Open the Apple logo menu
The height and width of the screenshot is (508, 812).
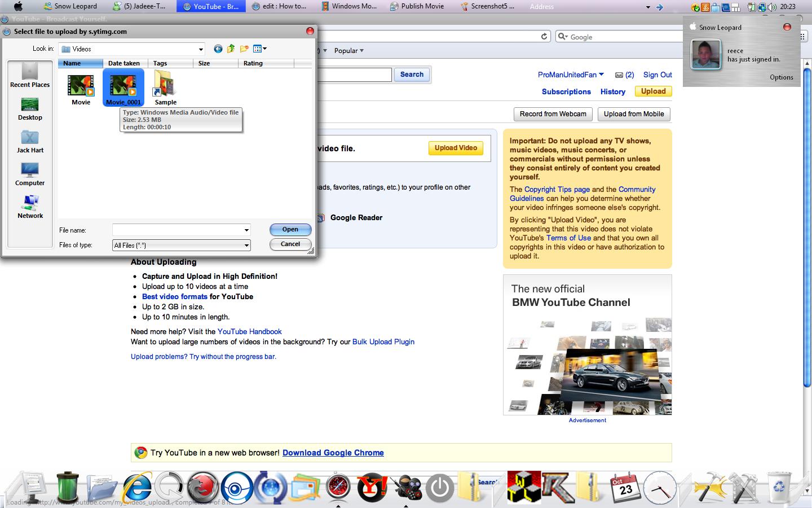point(18,6)
